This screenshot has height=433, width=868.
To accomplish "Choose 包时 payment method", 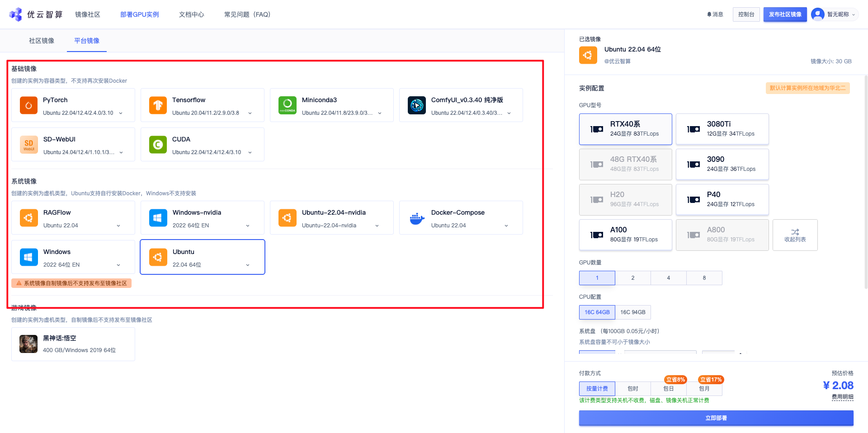I will [x=633, y=389].
